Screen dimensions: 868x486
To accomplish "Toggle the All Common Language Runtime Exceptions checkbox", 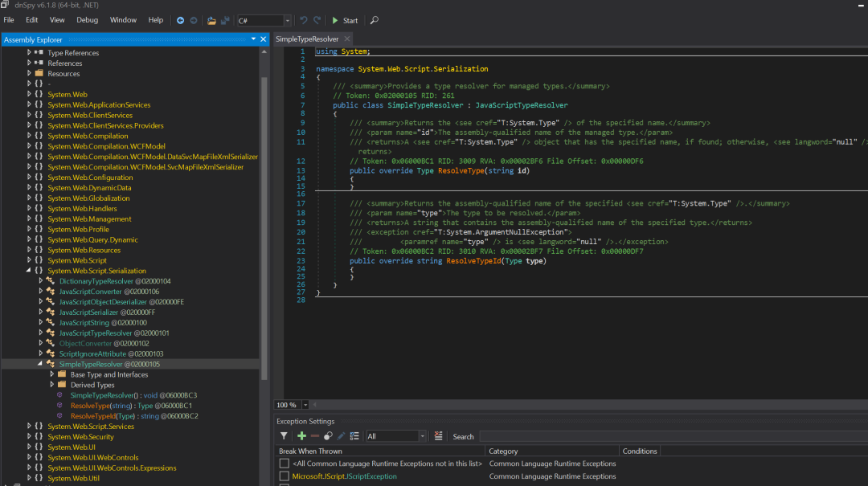I will pos(284,464).
